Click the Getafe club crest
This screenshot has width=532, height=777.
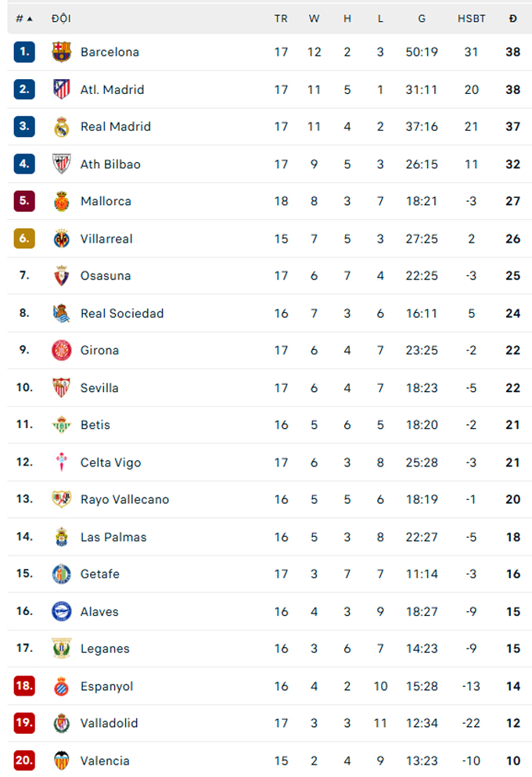coord(62,574)
